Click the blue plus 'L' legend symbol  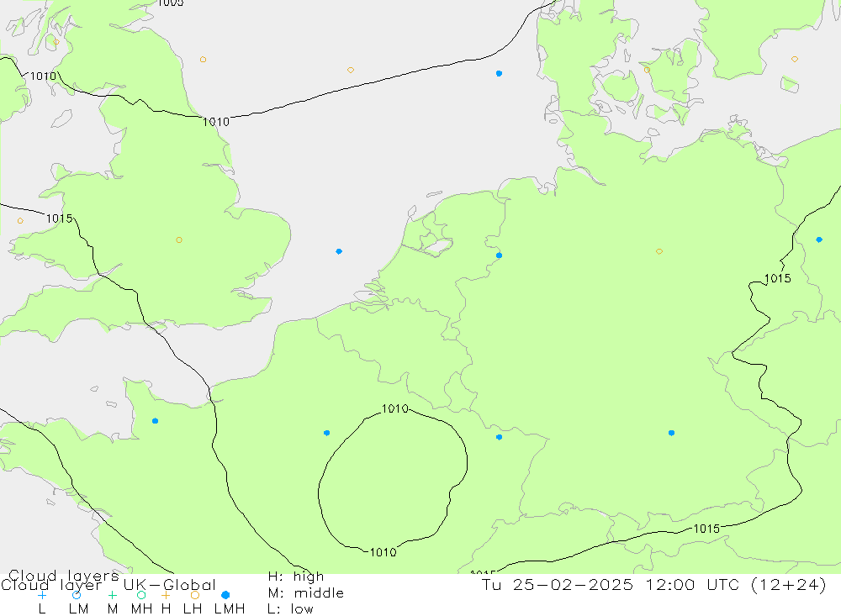pyautogui.click(x=42, y=595)
